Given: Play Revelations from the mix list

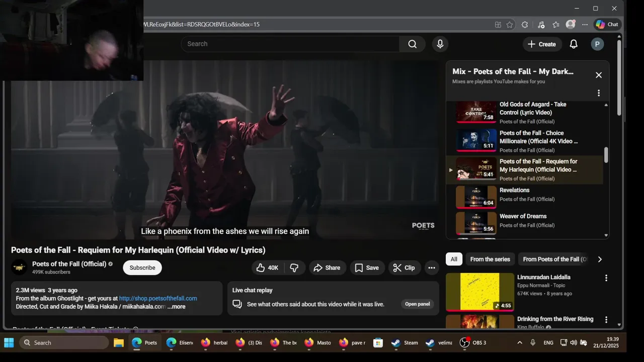Looking at the screenshot, I should (x=526, y=196).
